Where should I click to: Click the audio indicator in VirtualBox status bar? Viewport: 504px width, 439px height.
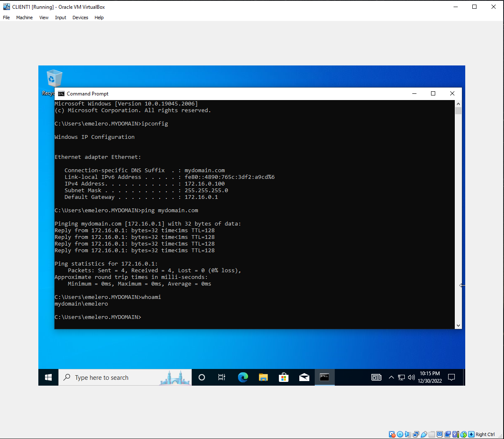pos(408,434)
